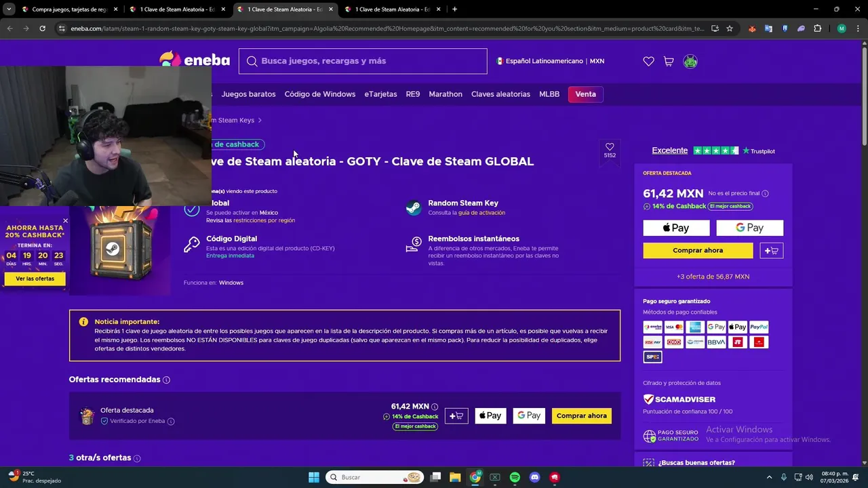Click info icon beside 'No es el precio final'
Screen dimensions: 868x488
pyautogui.click(x=765, y=194)
